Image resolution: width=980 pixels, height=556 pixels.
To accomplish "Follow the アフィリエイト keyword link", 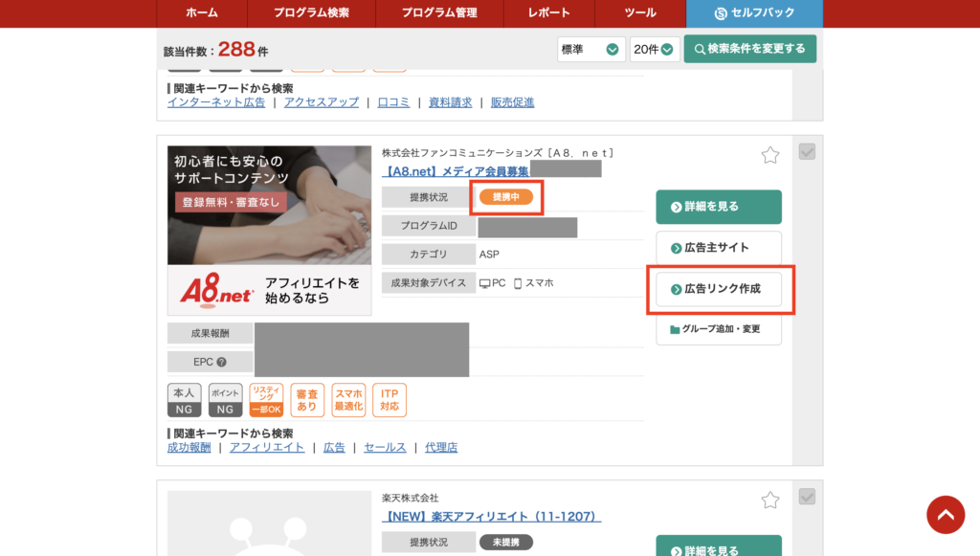I will point(267,447).
